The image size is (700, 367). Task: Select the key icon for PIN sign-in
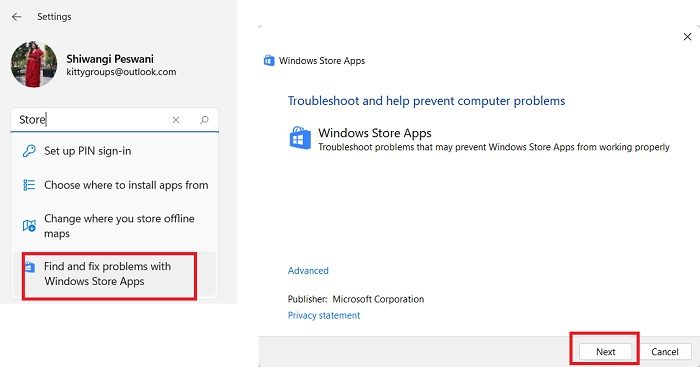pos(29,151)
